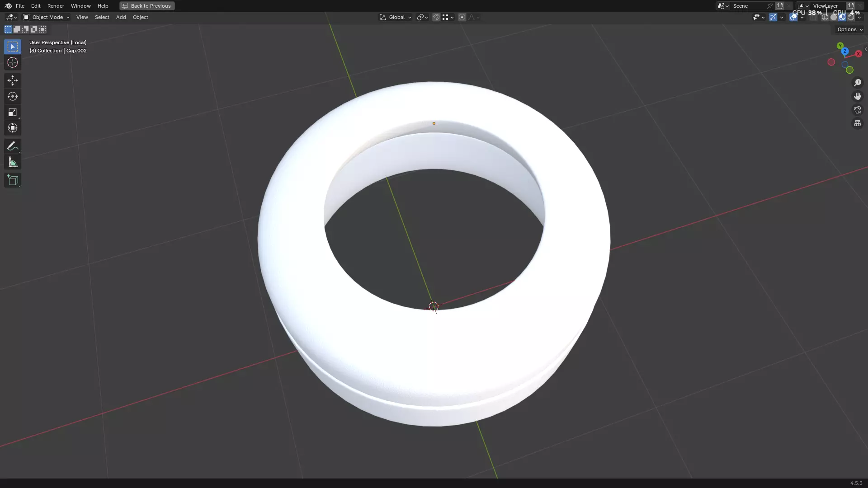Expand the Options dropdown
Image resolution: width=868 pixels, height=488 pixels.
click(850, 29)
